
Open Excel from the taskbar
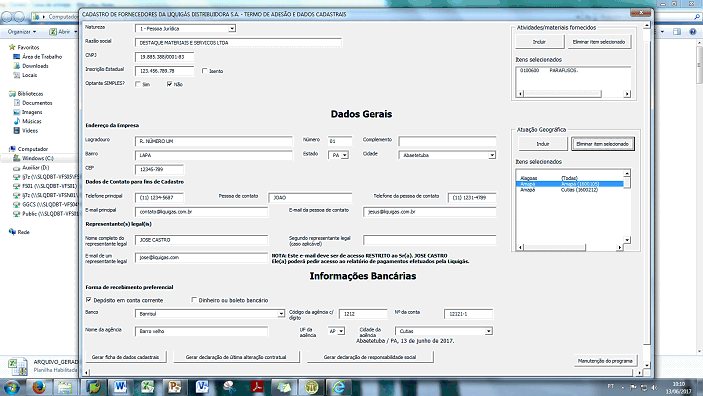point(147,387)
